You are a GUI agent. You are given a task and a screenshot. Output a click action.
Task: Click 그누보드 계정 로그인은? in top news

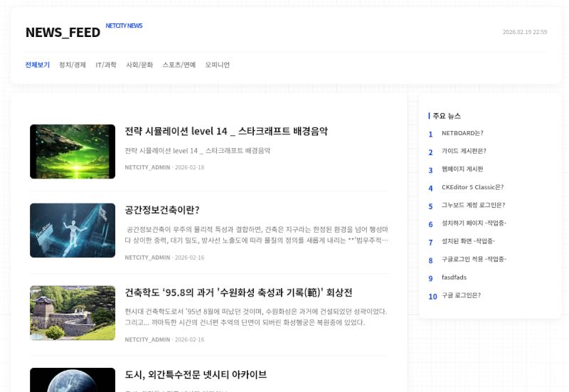pyautogui.click(x=473, y=206)
